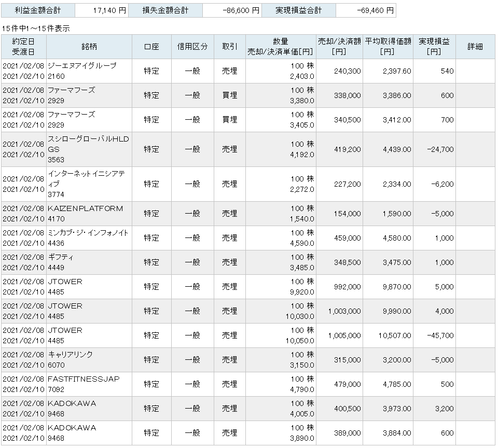Click the 1,003,000 settlement amount for JTOWER
Screen dimensions: 498x448
click(344, 312)
